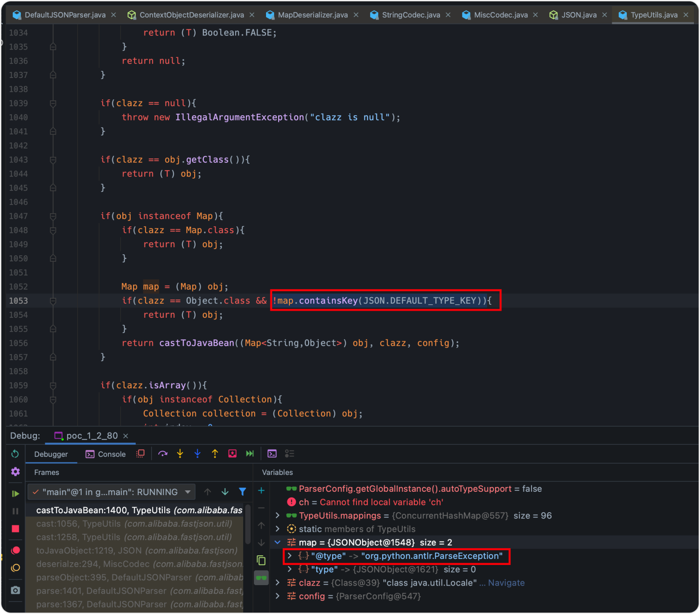This screenshot has height=614, width=700.
Task: Fold the if block at line 1039
Action: [53, 104]
